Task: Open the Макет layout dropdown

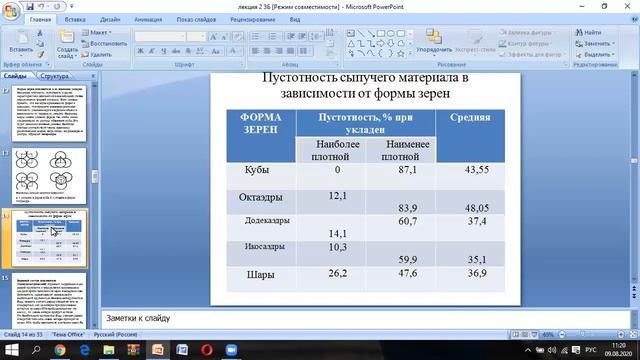Action: [x=97, y=32]
